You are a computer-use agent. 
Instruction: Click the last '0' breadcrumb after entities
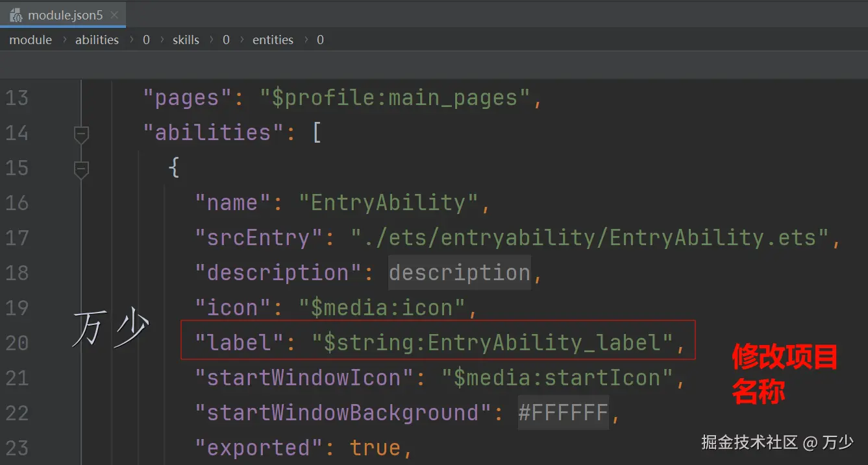(x=320, y=40)
